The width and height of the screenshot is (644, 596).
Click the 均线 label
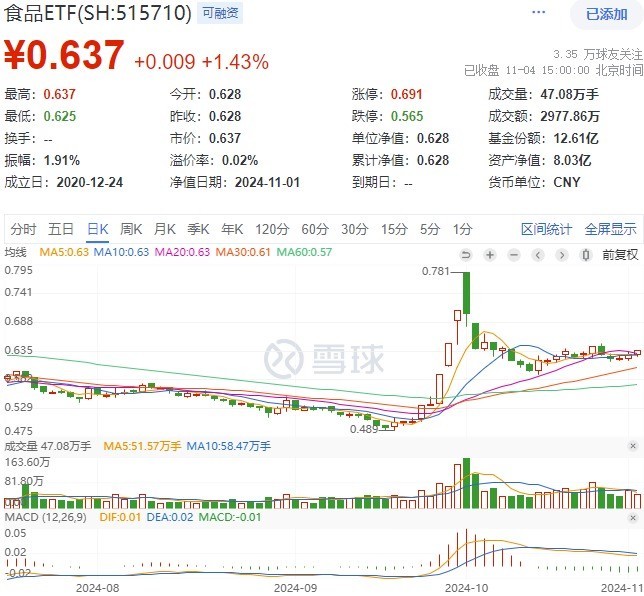(x=15, y=252)
